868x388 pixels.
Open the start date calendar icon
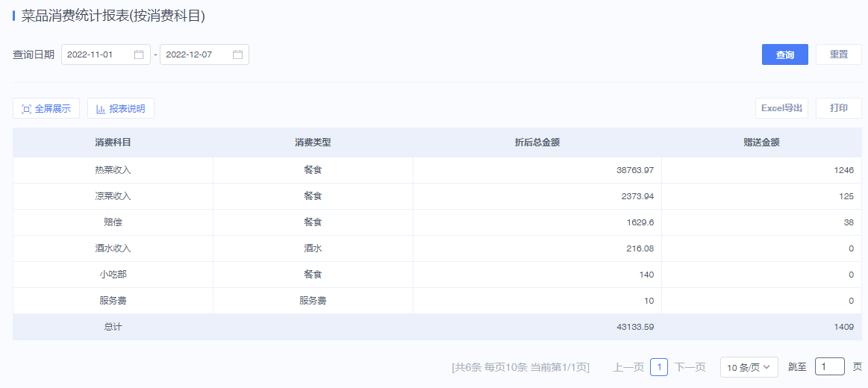tap(139, 54)
